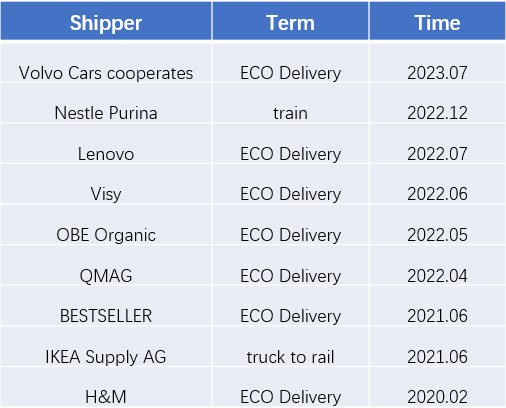Click the Term column header

pyautogui.click(x=290, y=21)
